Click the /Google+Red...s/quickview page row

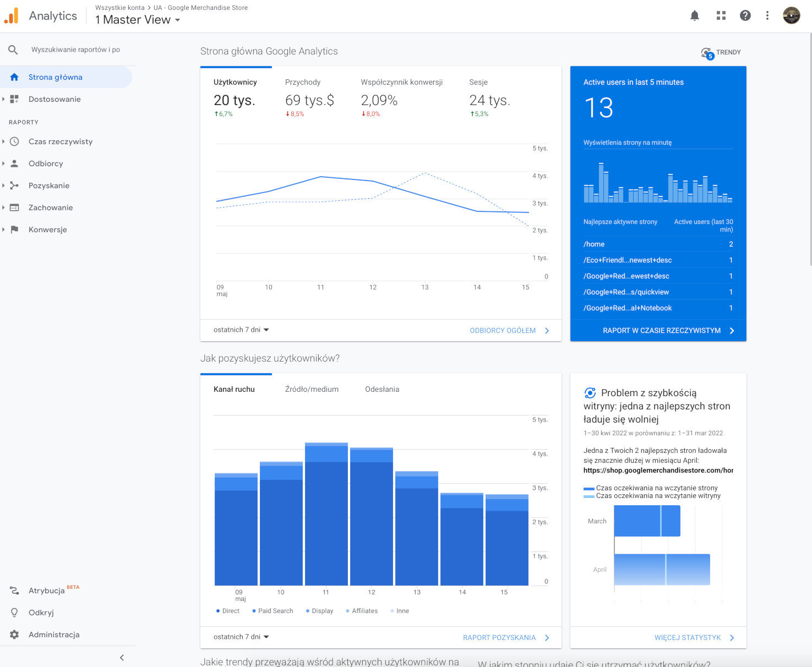(x=658, y=292)
